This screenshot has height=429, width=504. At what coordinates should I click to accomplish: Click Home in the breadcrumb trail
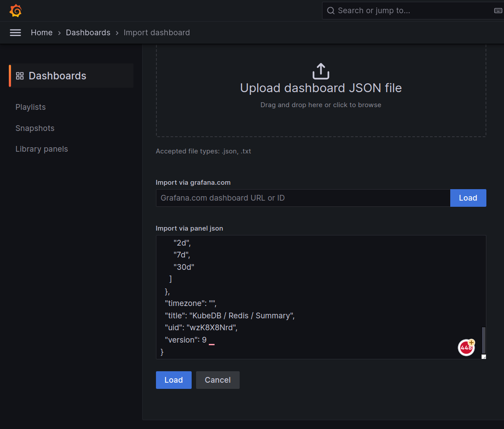click(41, 33)
